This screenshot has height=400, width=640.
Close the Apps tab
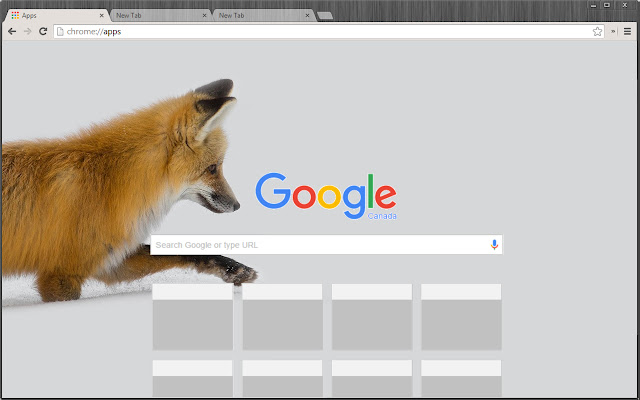click(102, 16)
